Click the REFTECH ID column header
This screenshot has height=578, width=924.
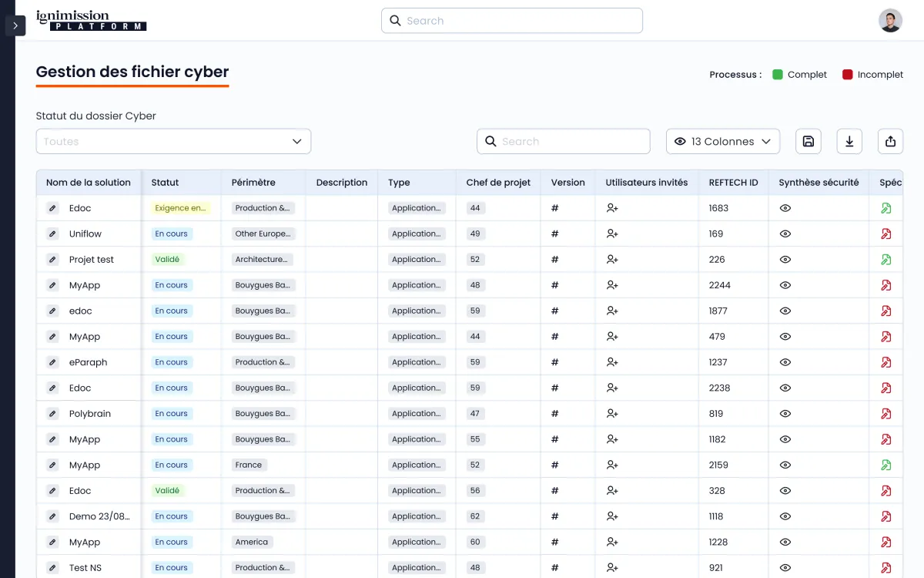point(733,183)
